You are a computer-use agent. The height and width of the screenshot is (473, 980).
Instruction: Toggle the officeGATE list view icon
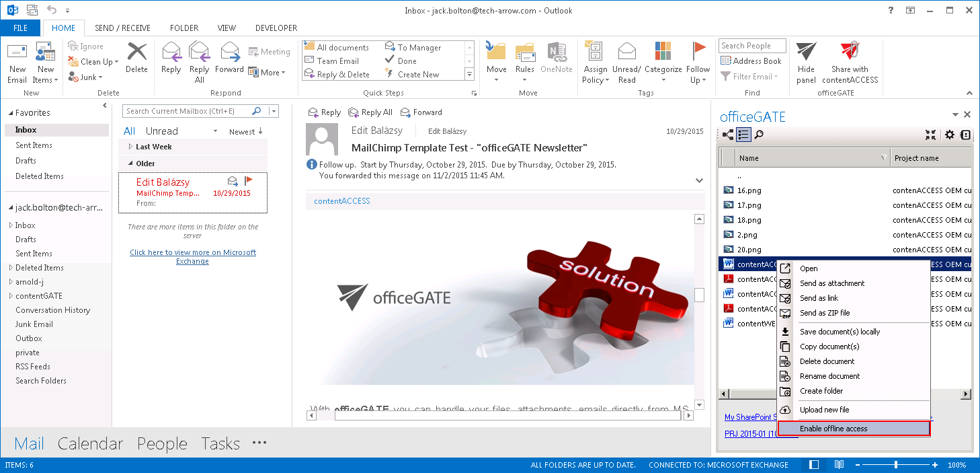click(x=743, y=135)
